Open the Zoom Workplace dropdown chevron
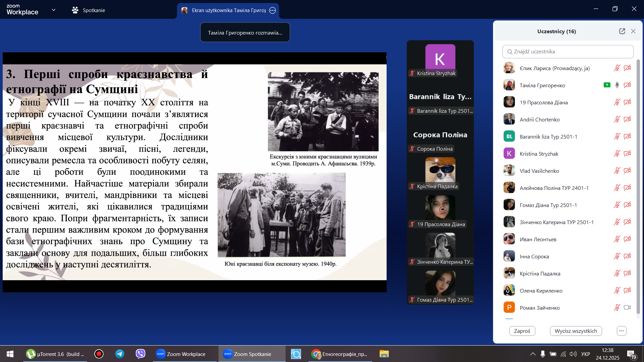The height and width of the screenshot is (362, 644). tap(54, 10)
